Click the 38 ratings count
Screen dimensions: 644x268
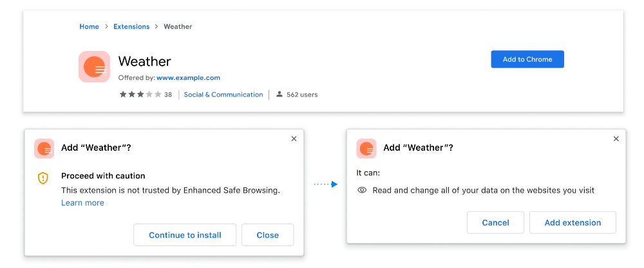coord(168,95)
